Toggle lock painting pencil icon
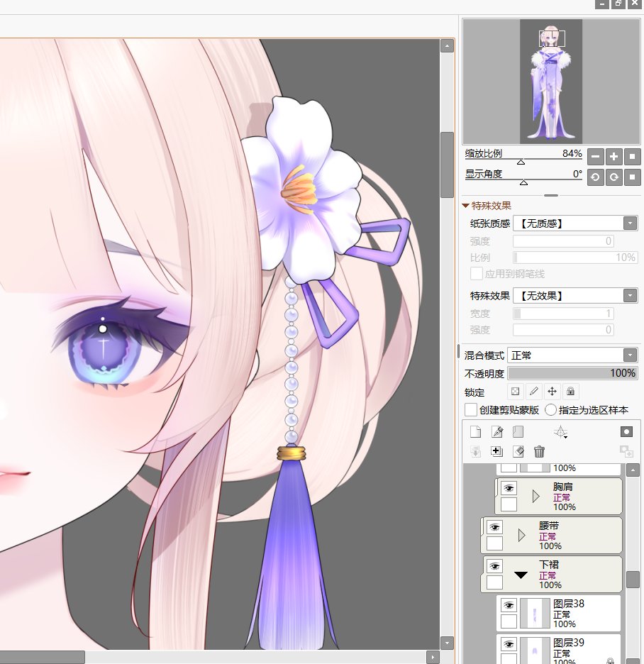The height and width of the screenshot is (664, 644). pos(533,392)
